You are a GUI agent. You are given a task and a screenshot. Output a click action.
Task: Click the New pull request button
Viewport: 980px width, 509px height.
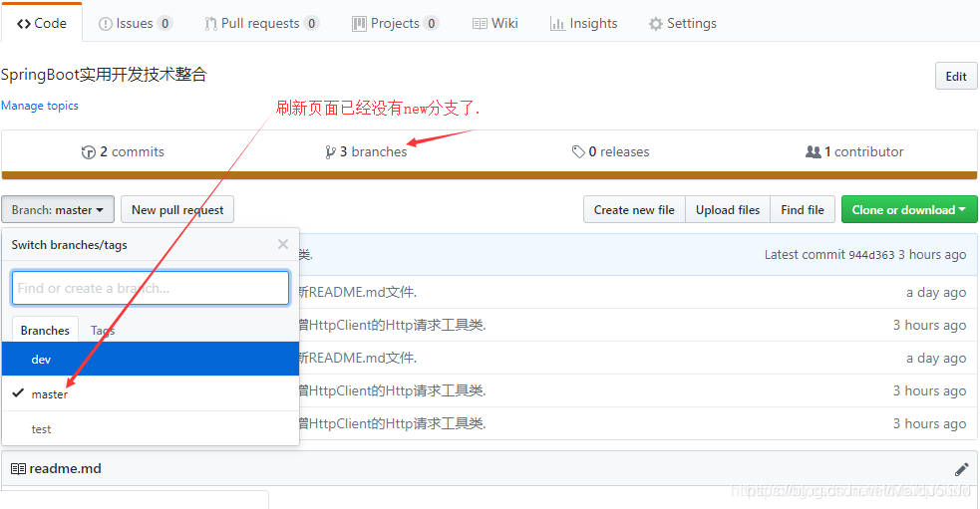177,210
